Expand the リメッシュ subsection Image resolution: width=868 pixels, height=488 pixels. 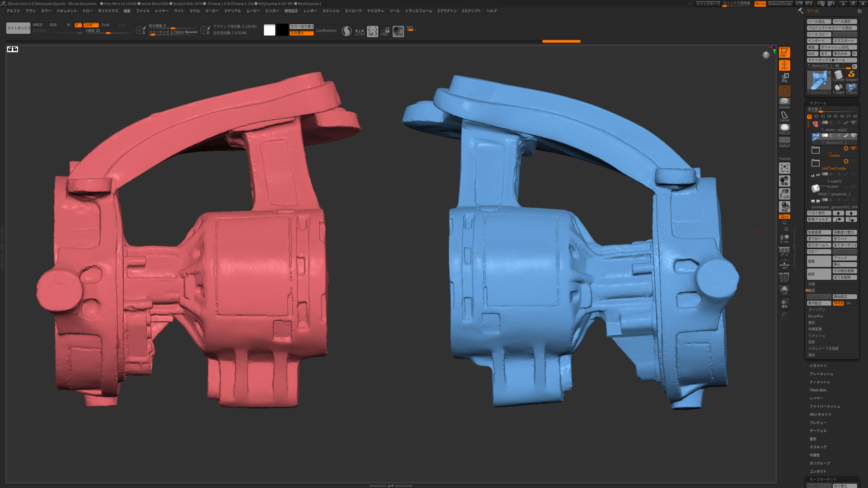click(816, 335)
